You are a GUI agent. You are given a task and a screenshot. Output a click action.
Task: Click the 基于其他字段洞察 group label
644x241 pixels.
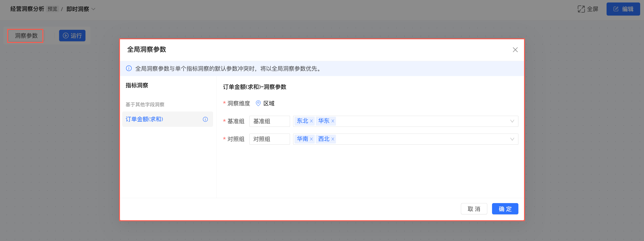145,105
